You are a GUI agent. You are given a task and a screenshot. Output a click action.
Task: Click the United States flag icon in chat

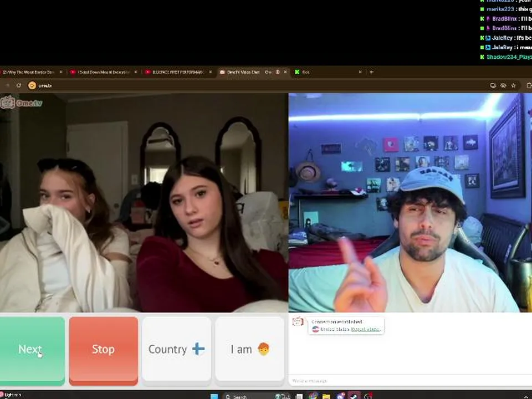click(315, 329)
